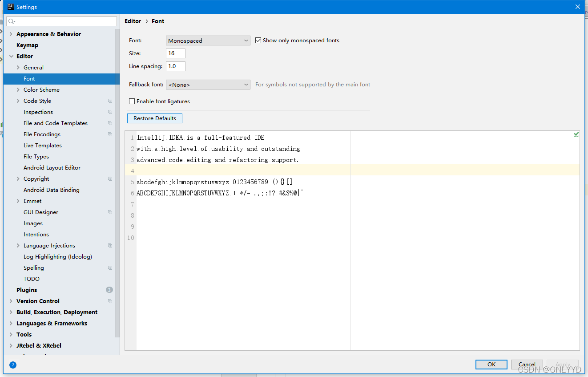Click the help question mark icon
Viewport: 588px width, 377px height.
pos(13,365)
